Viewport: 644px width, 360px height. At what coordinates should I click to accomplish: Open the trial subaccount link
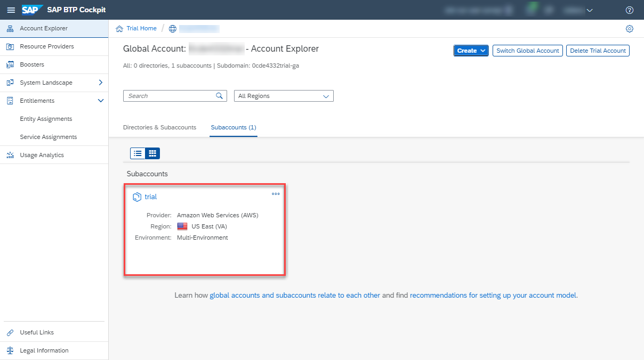151,197
